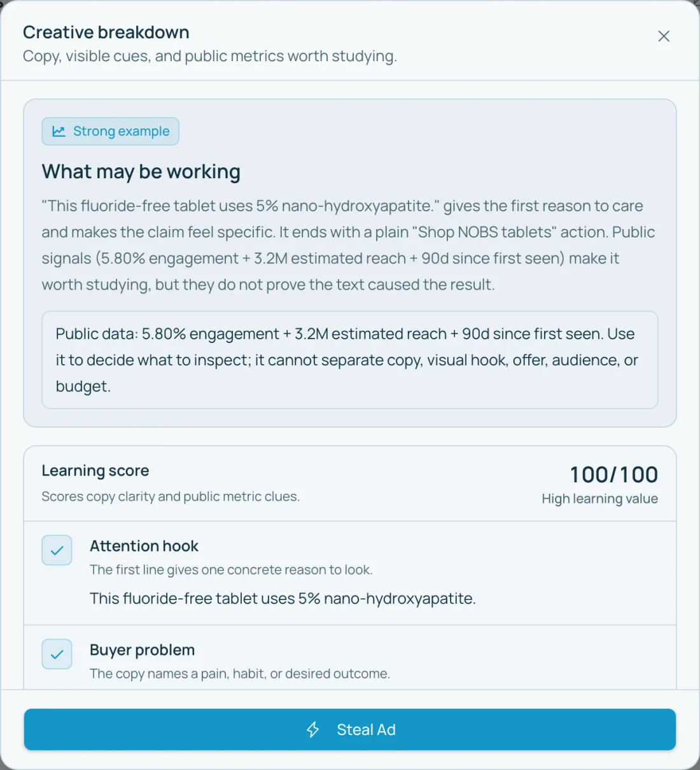Select the Strong example badge text
The height and width of the screenshot is (770, 700).
122,131
